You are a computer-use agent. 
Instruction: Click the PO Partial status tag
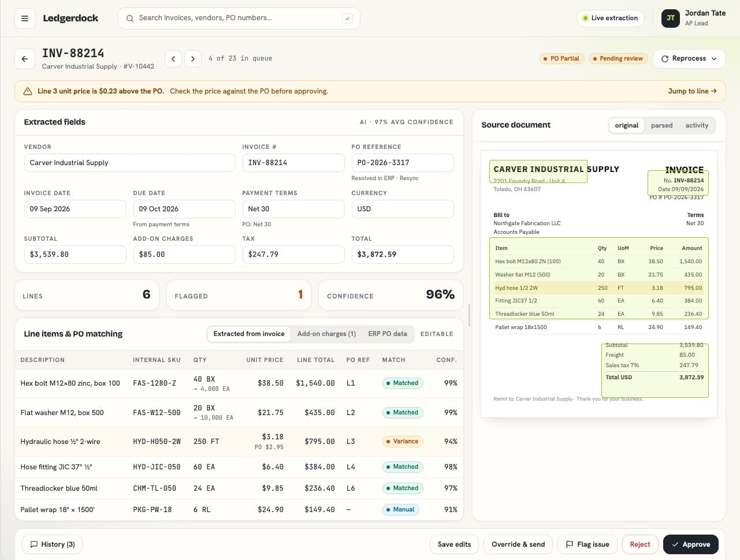562,58
